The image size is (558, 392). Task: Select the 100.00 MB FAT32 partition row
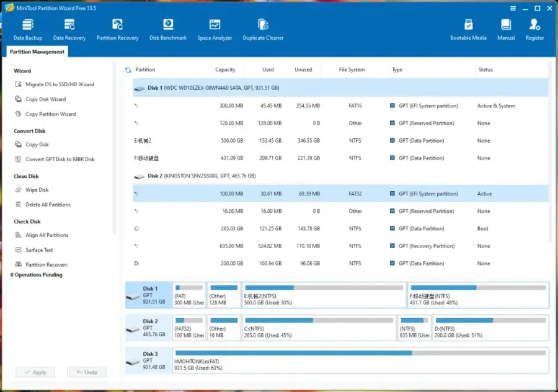(x=340, y=194)
